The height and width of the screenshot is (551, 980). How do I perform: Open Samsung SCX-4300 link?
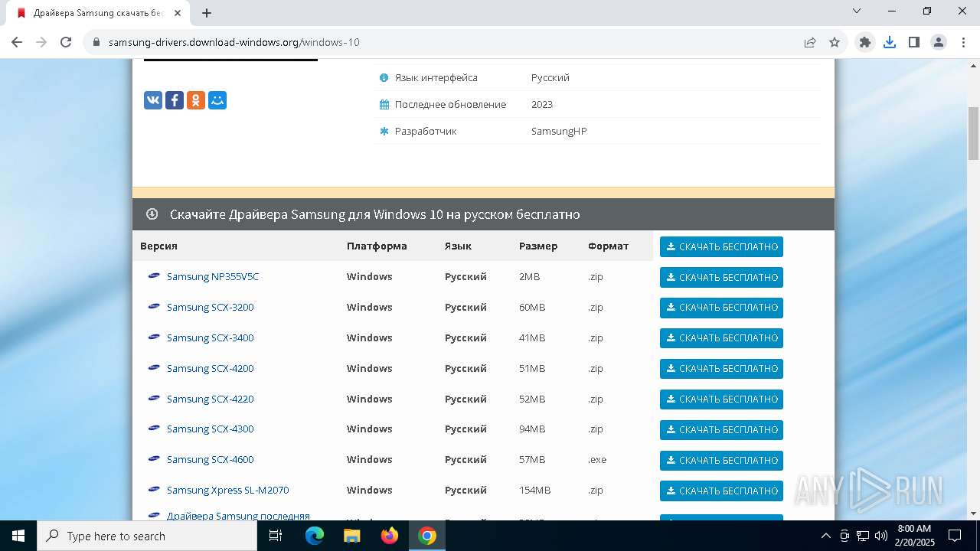211,429
